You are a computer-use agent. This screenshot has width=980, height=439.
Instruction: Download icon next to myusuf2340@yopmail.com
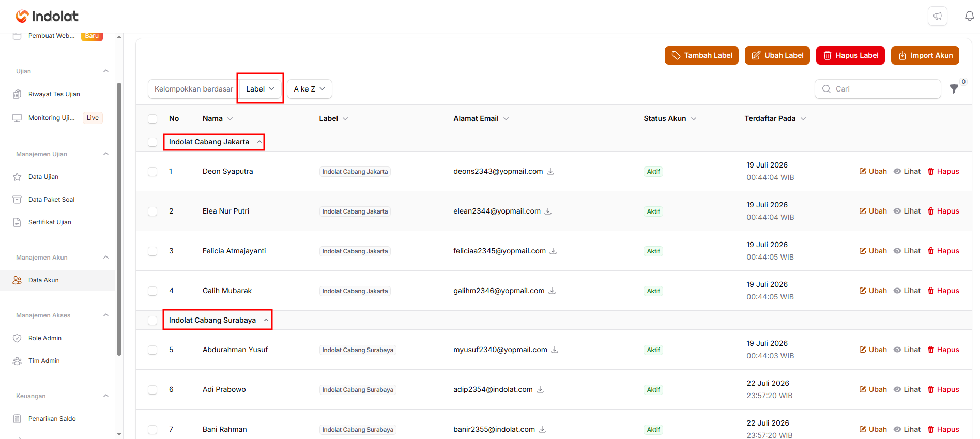[x=555, y=350]
